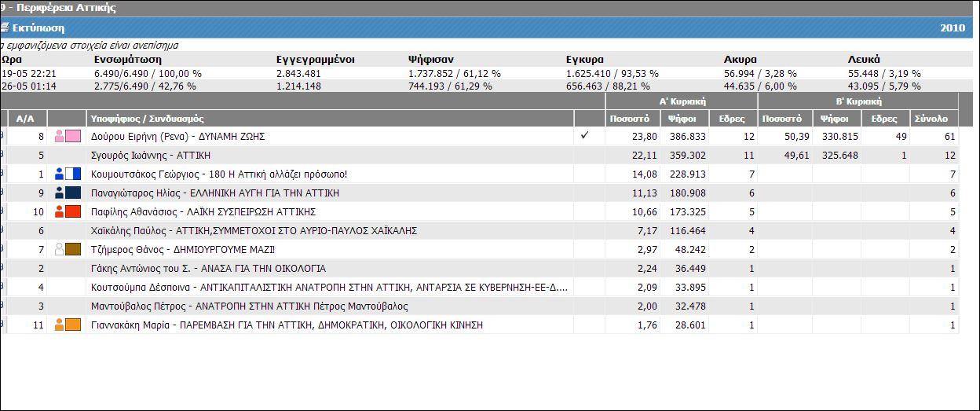Select Γάκης Αντώνιος - ΑΝΑΣΑ ΓΙΑ ΤΗΝ ΟΙΚΟΛΟΓΙΑ
980x411 pixels.
click(x=209, y=268)
